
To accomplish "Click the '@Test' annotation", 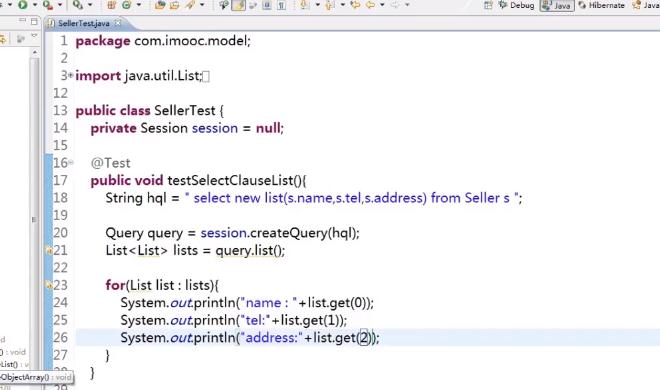I will point(110,163).
